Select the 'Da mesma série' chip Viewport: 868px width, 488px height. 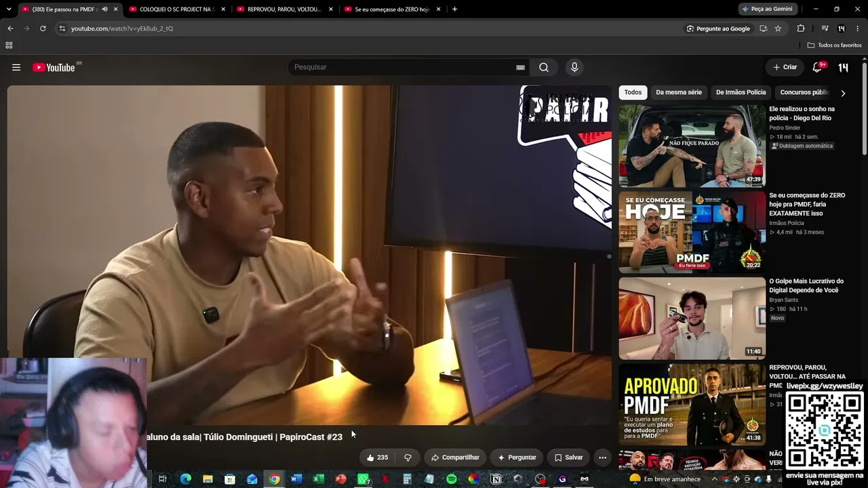[x=679, y=92]
